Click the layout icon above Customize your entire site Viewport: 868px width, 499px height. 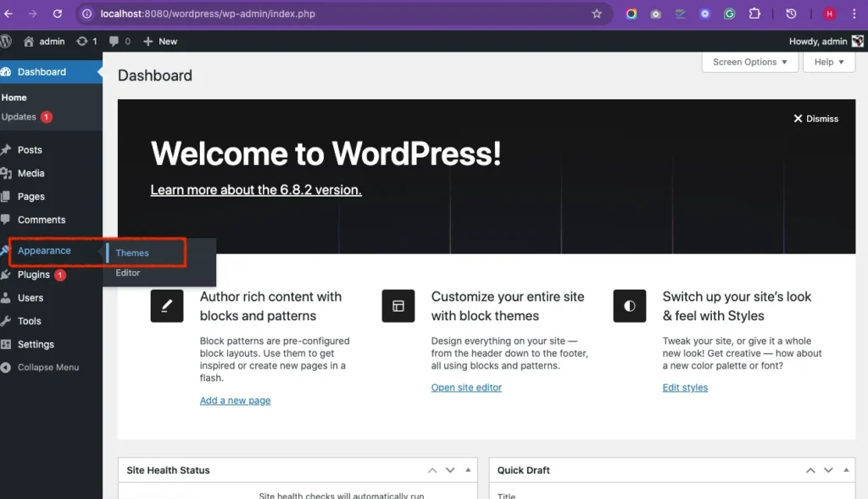[398, 306]
